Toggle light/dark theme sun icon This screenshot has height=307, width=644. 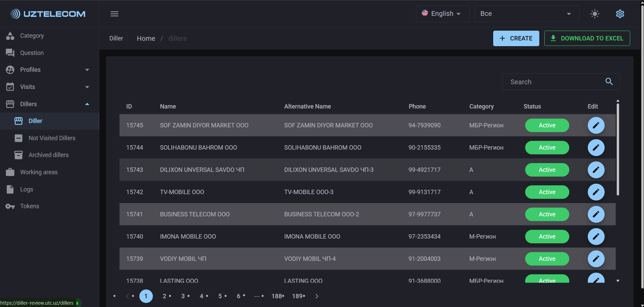595,14
